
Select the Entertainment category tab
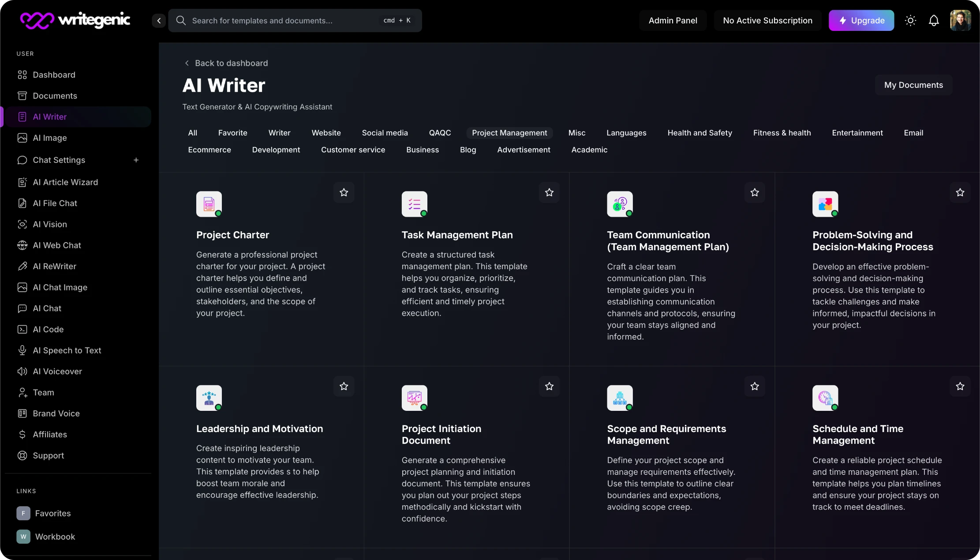click(857, 133)
